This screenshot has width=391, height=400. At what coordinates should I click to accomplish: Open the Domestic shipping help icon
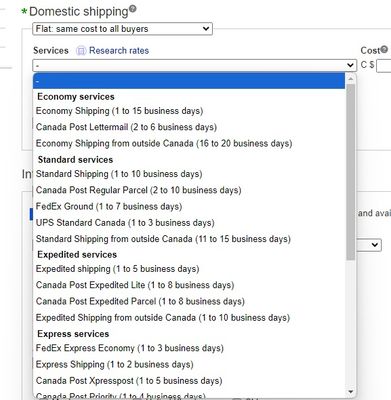click(133, 9)
